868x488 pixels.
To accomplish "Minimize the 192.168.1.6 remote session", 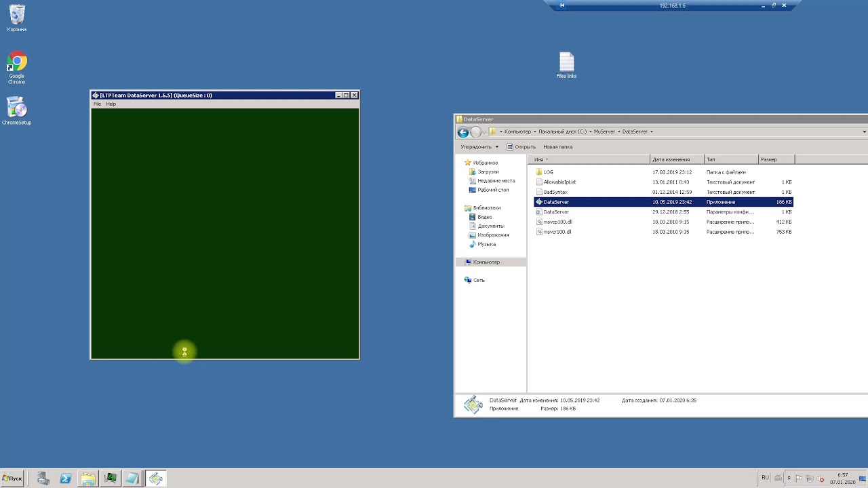I will click(764, 5).
